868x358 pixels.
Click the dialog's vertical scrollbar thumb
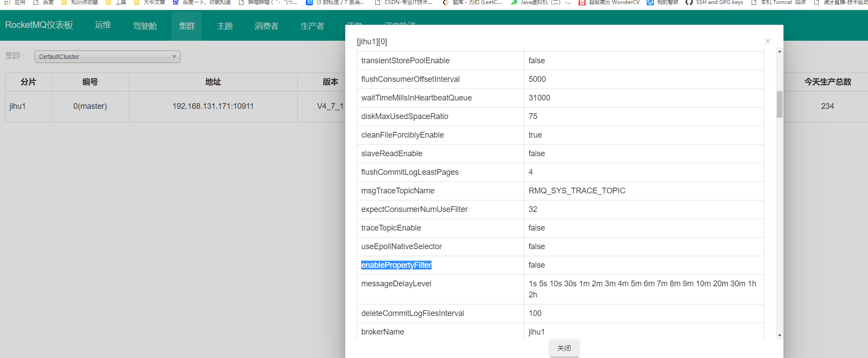(779, 104)
